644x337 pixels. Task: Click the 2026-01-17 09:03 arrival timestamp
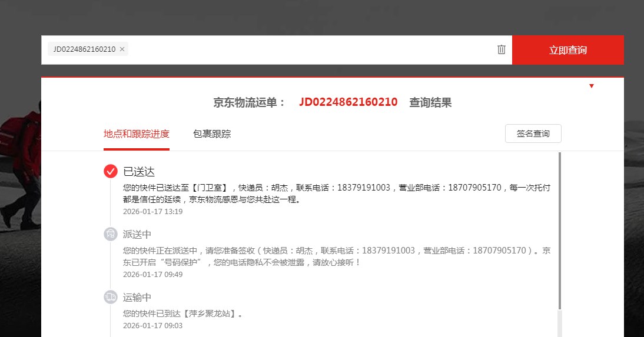point(152,325)
